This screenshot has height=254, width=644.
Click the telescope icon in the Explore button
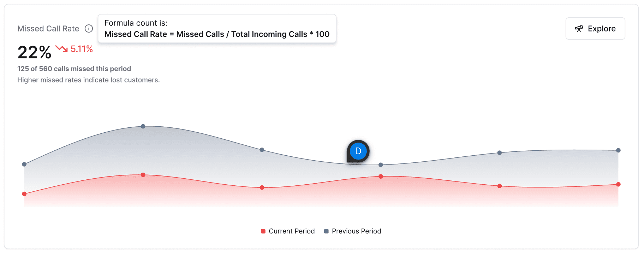click(x=579, y=29)
